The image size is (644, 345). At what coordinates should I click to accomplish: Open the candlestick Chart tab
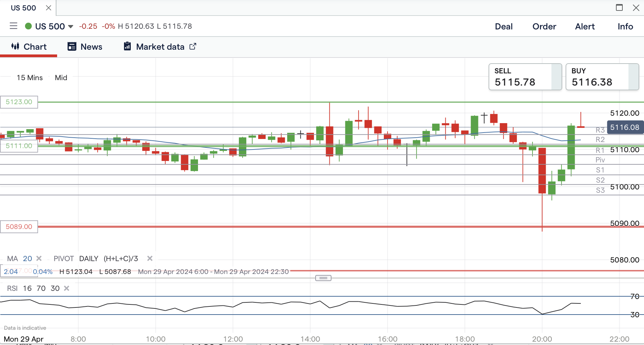[x=29, y=47]
